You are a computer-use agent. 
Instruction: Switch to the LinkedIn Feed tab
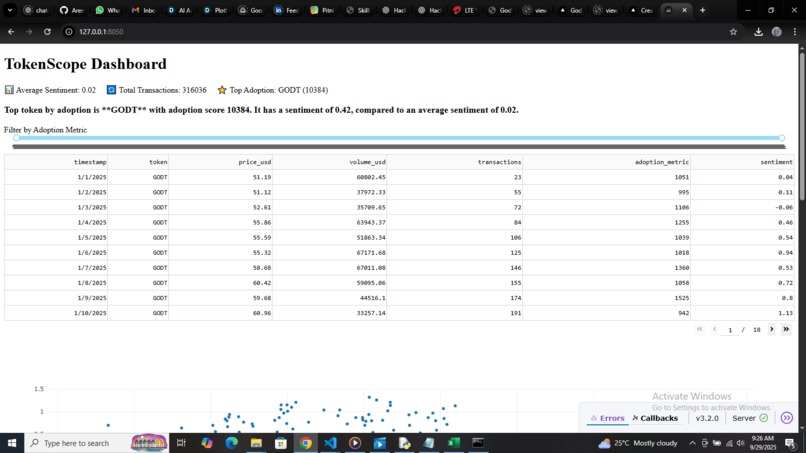tap(286, 10)
